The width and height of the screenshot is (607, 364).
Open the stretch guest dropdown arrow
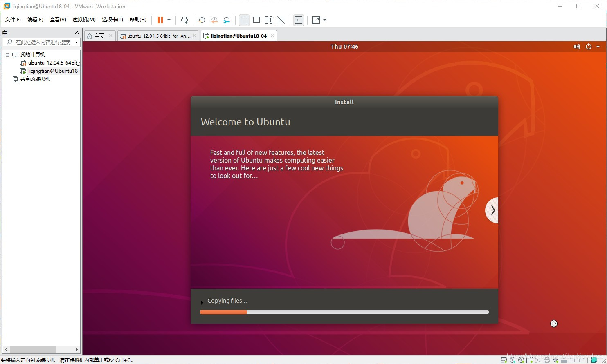(325, 20)
